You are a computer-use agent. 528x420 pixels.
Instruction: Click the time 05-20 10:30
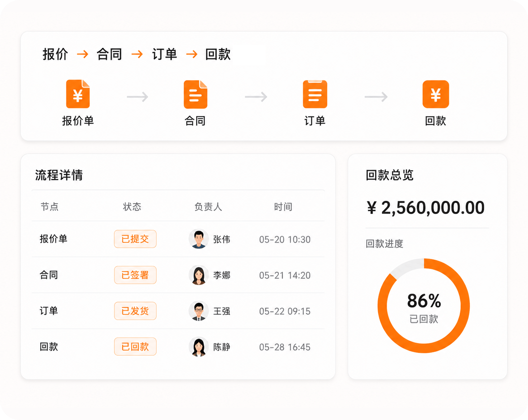point(285,240)
